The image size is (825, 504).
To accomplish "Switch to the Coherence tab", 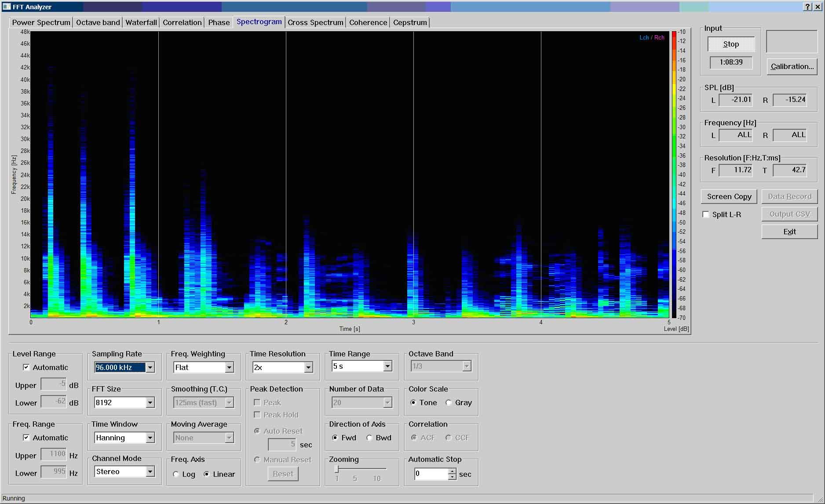I will 368,22.
